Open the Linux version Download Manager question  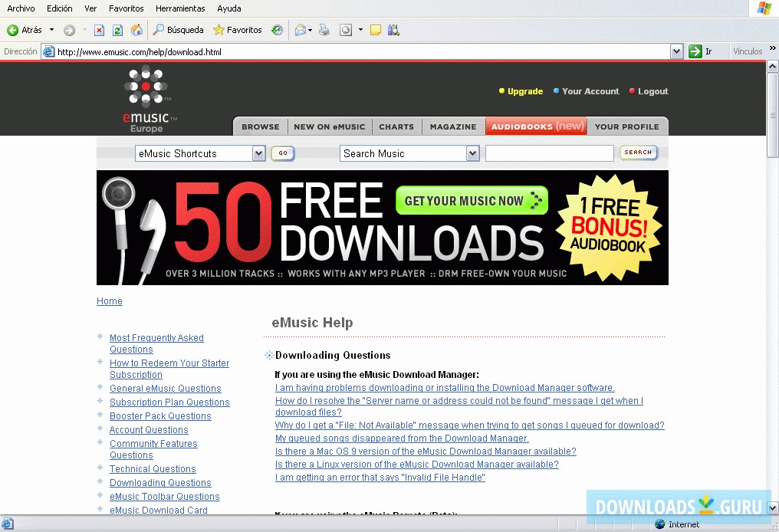417,465
